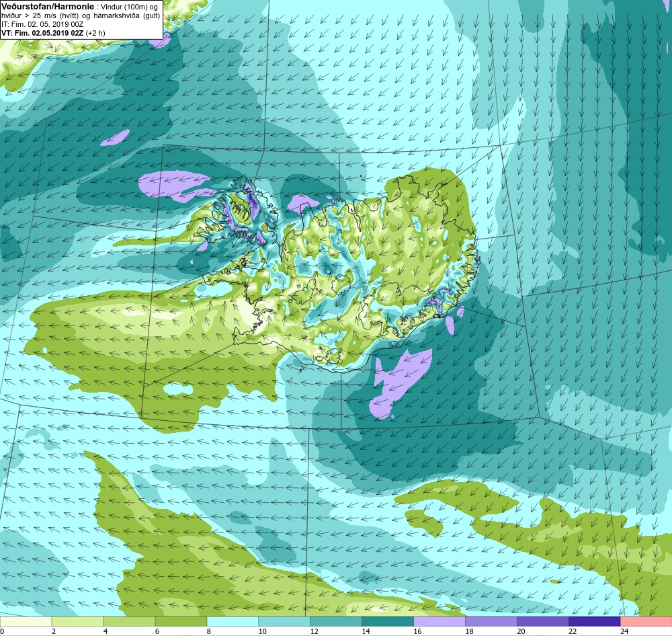Click the legend scale label 16
This screenshot has height=636, width=672.
[x=418, y=631]
